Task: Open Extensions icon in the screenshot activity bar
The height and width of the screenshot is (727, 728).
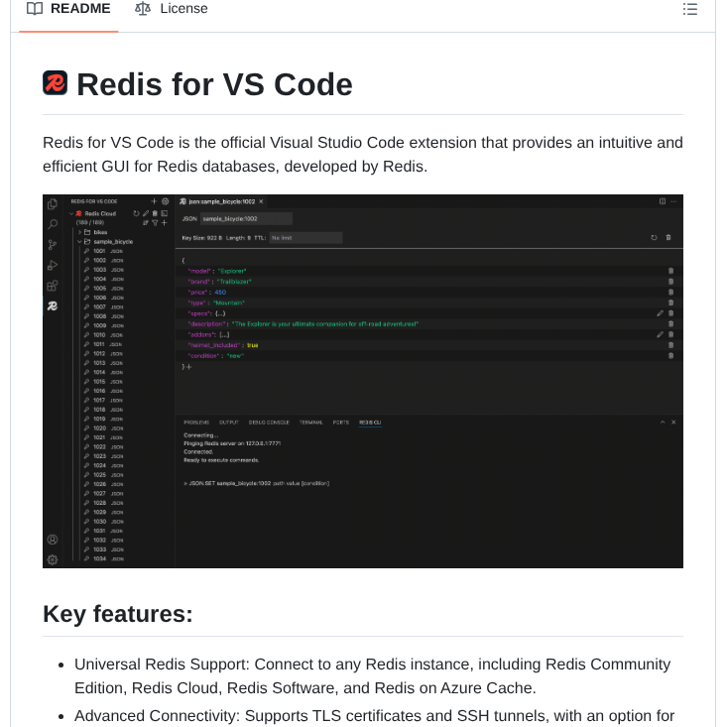Action: [53, 286]
